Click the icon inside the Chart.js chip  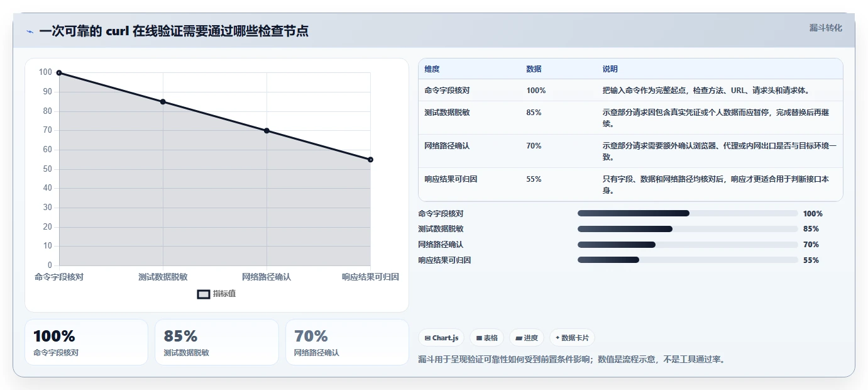coord(428,338)
